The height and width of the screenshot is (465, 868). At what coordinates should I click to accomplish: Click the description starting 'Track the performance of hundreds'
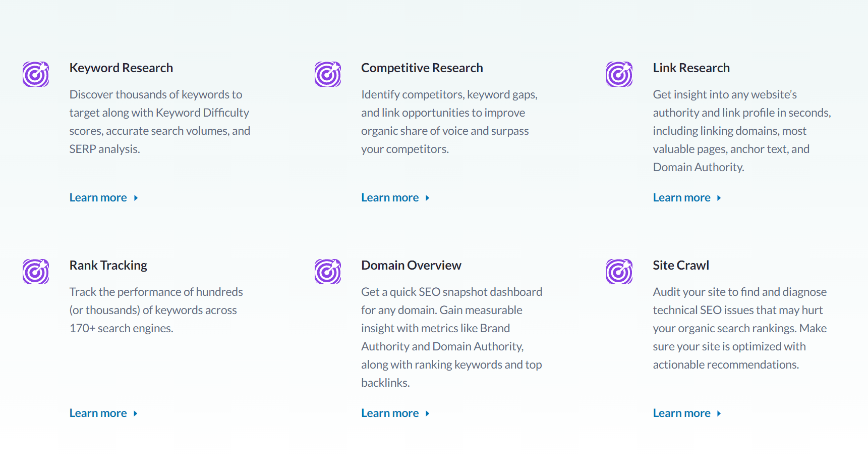coord(156,310)
